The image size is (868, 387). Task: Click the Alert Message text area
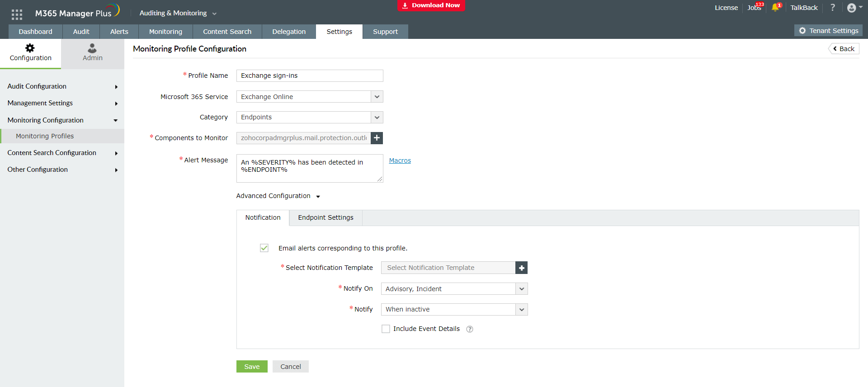[x=310, y=168]
